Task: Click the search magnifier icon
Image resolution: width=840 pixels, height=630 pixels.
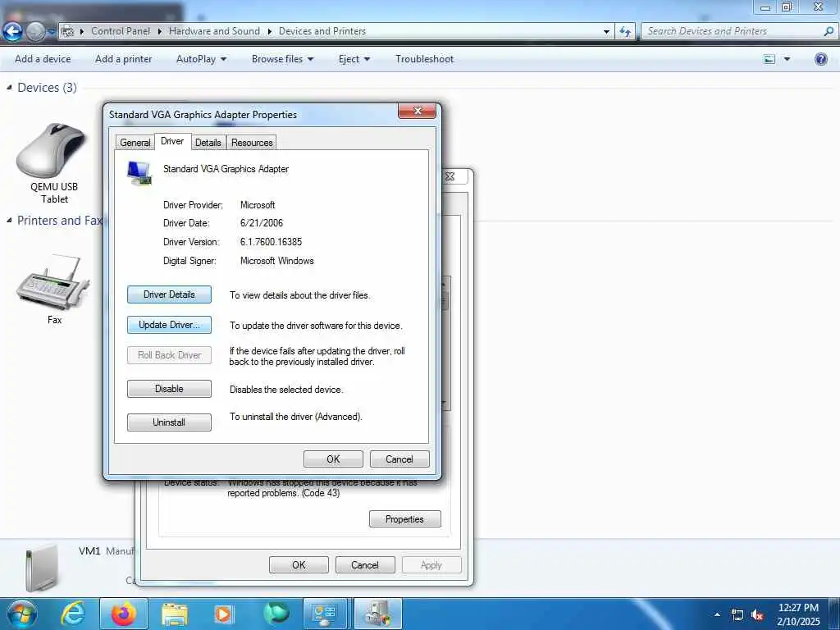Action: [x=829, y=31]
